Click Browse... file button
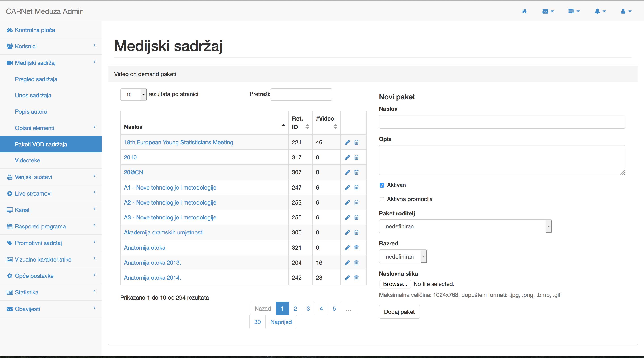Image resolution: width=644 pixels, height=358 pixels. click(395, 284)
